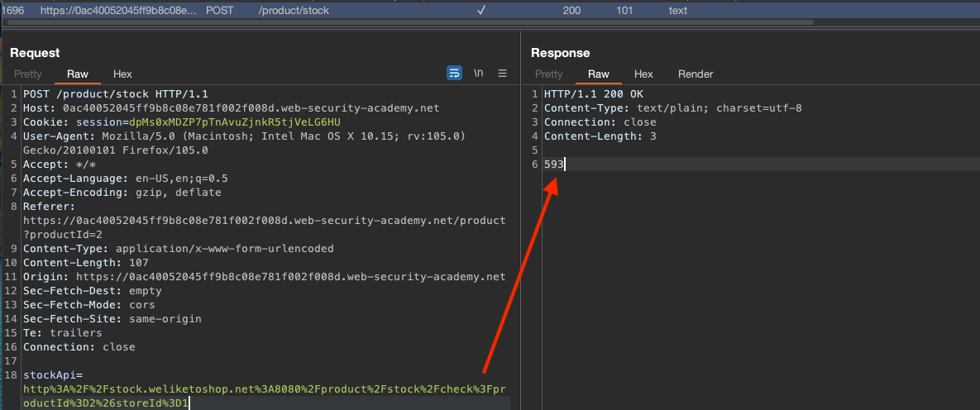Click the HTTP/1.1 200 OK status line

pos(593,94)
